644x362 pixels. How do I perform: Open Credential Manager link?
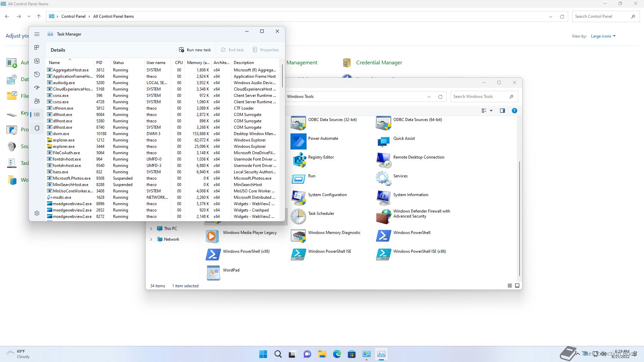[x=379, y=63]
